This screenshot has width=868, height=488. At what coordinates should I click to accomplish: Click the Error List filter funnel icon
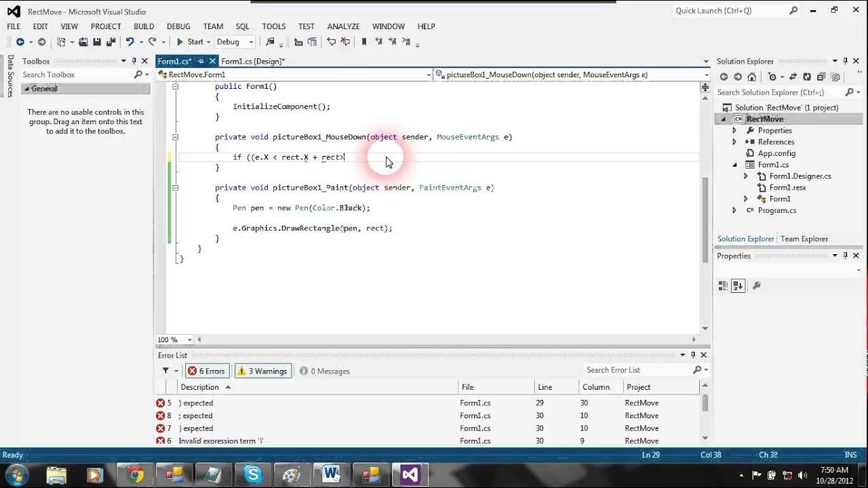pyautogui.click(x=165, y=371)
